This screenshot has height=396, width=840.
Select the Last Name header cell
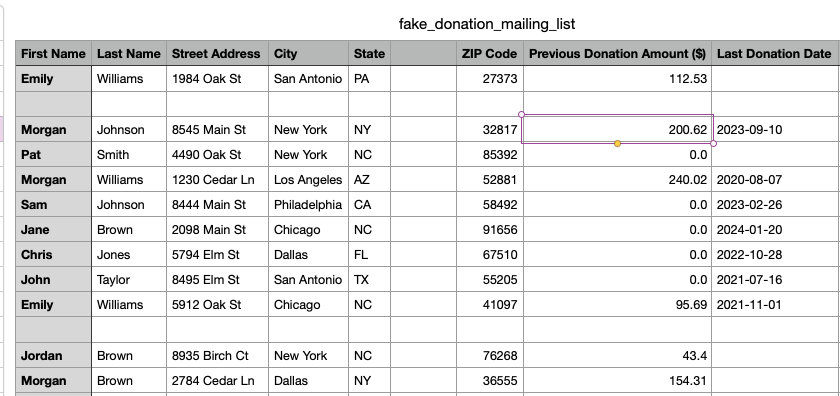pos(129,54)
